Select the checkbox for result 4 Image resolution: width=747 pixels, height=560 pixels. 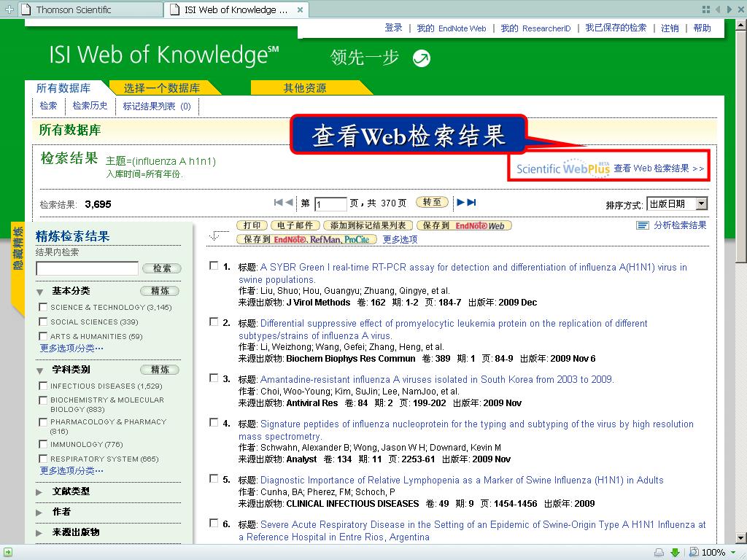click(x=214, y=423)
